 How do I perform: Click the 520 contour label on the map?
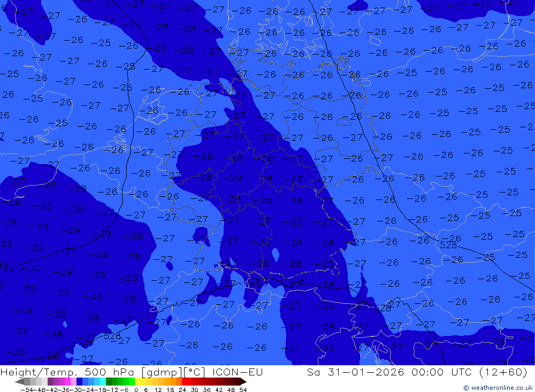point(7,268)
